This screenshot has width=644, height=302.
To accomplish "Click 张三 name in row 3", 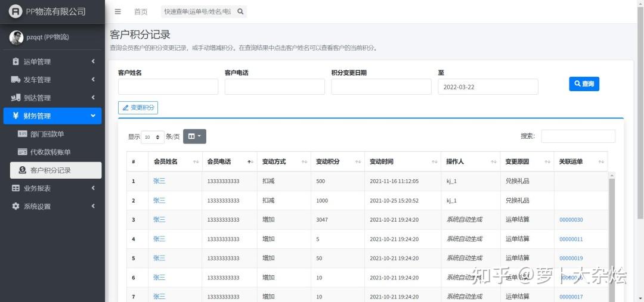I will 159,220.
